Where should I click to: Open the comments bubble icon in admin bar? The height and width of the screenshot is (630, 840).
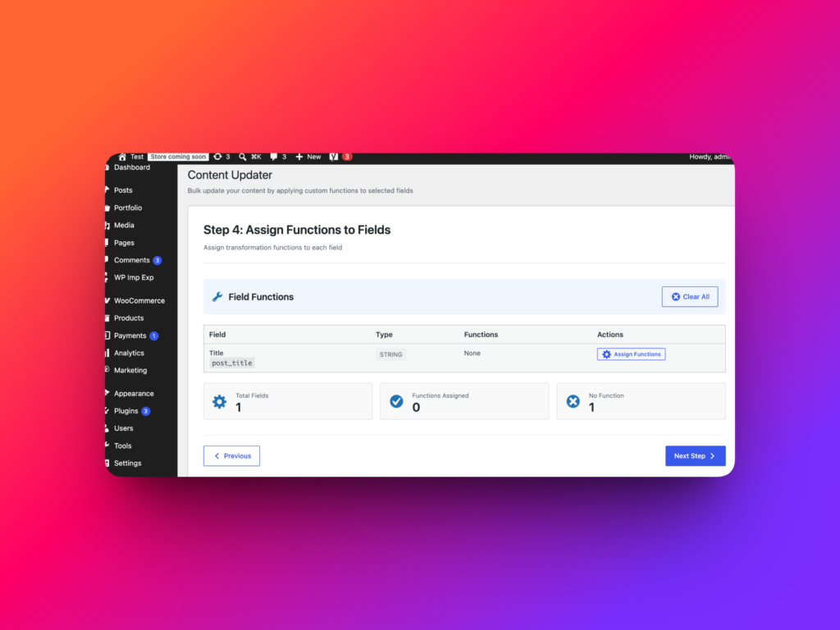274,157
